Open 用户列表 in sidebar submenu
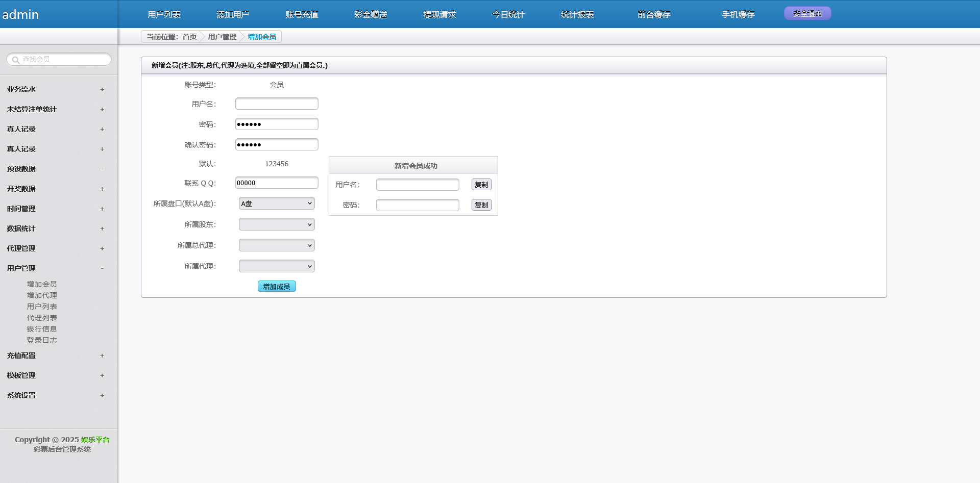This screenshot has height=483, width=980. (42, 307)
